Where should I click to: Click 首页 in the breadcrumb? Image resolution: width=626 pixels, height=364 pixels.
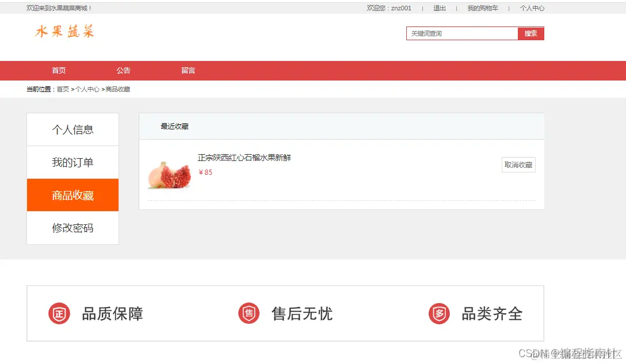click(x=63, y=89)
